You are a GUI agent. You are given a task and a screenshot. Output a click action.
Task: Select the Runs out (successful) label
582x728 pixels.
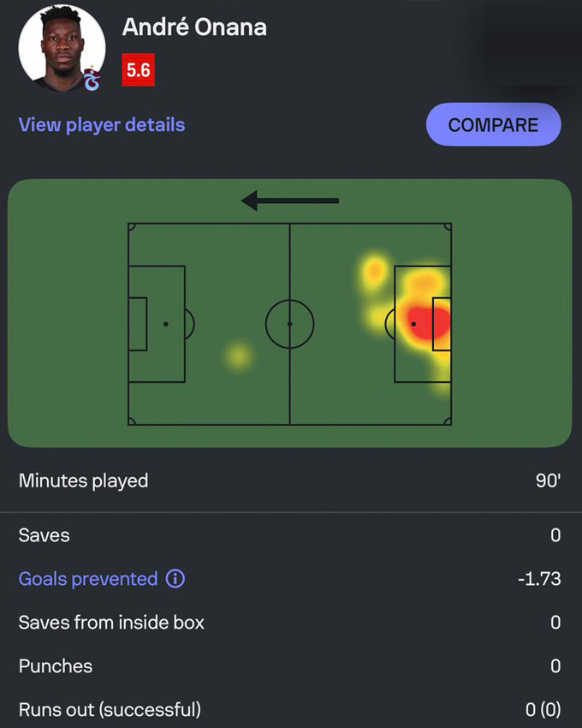pos(110,710)
